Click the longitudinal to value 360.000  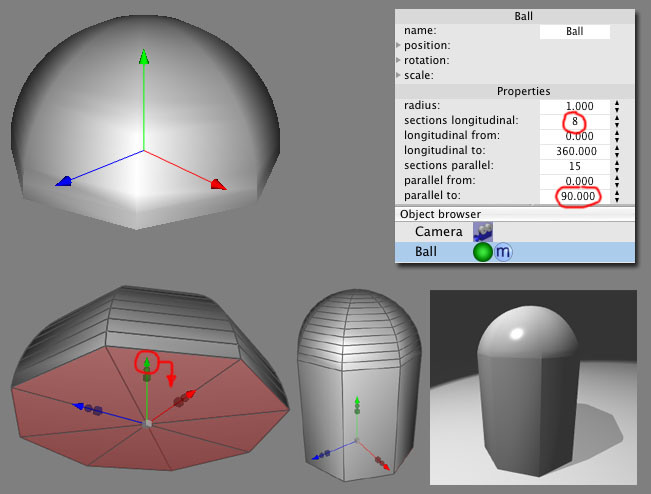[x=576, y=151]
